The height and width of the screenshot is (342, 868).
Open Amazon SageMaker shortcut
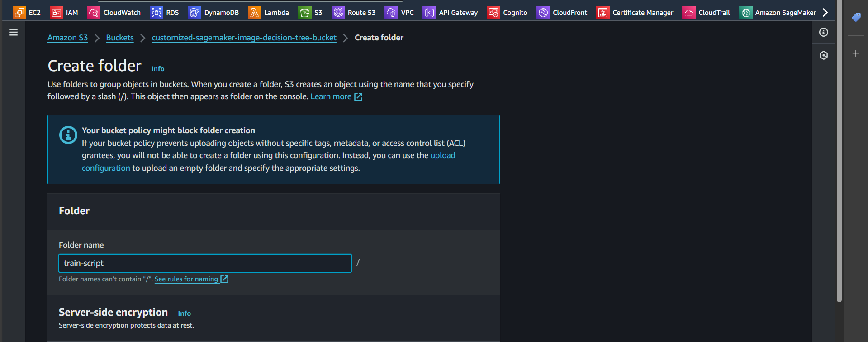pyautogui.click(x=778, y=13)
